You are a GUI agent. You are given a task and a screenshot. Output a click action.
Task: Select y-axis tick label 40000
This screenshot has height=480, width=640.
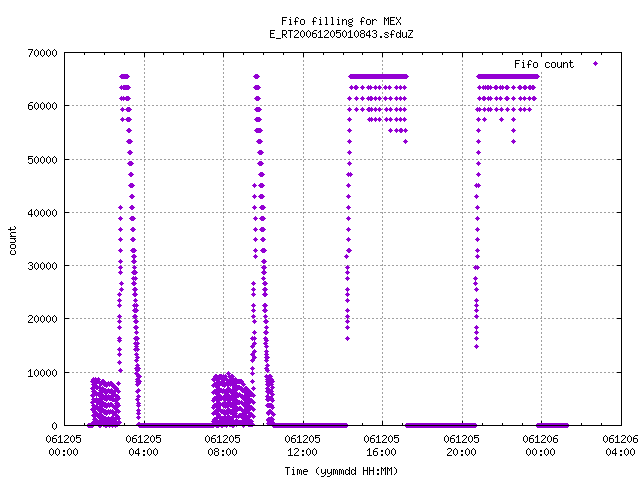point(42,213)
